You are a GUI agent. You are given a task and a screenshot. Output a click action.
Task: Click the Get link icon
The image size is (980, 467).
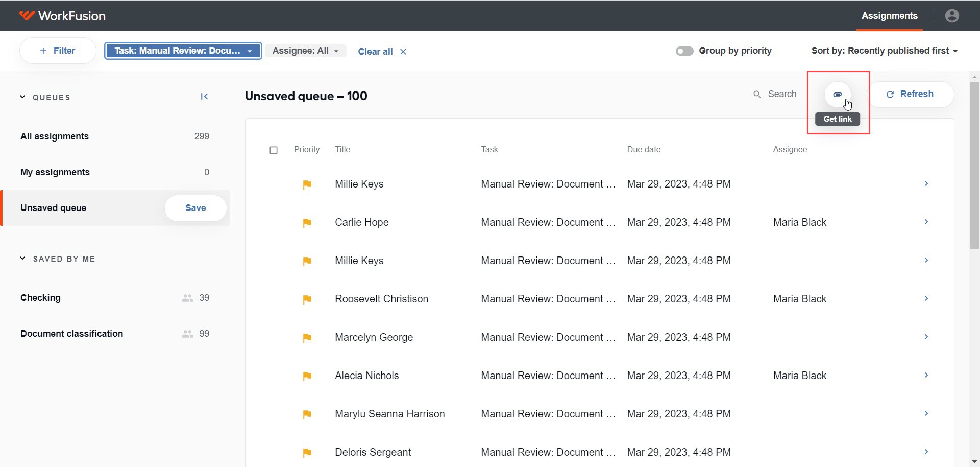(x=838, y=95)
